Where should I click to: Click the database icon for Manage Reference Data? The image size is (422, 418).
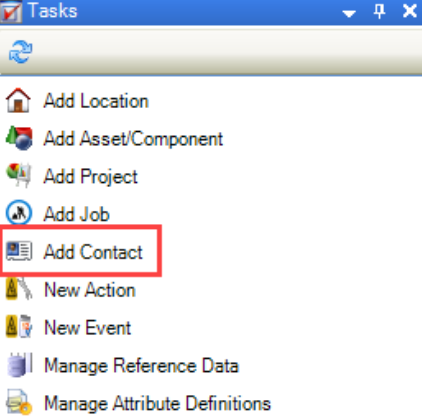20,365
